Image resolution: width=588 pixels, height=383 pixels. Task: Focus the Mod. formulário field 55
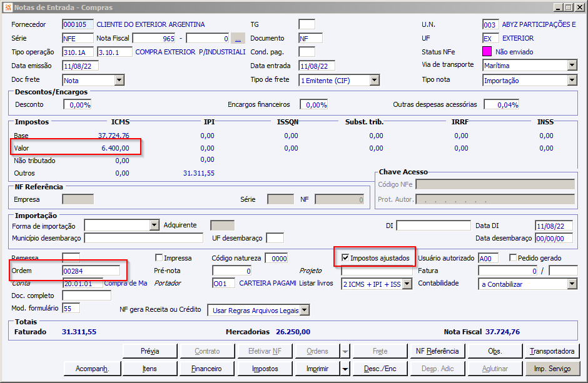click(71, 308)
